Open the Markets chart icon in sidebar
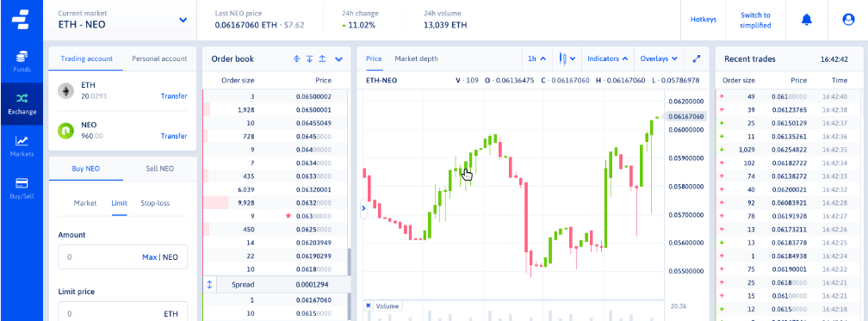The image size is (868, 321). point(22,146)
